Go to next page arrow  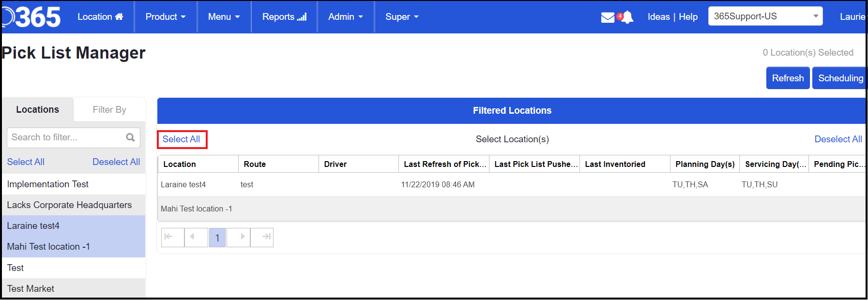[239, 237]
